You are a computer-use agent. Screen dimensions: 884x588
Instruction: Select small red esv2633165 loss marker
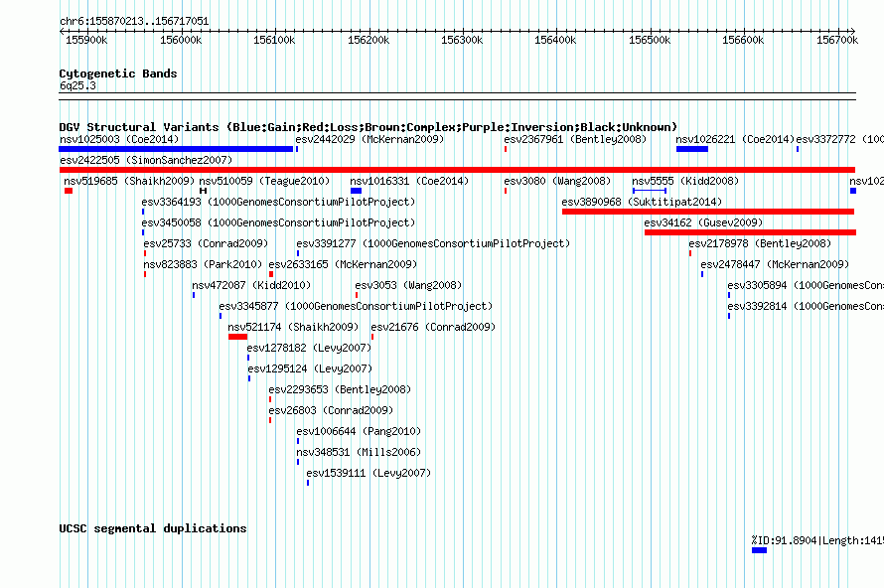click(x=271, y=274)
